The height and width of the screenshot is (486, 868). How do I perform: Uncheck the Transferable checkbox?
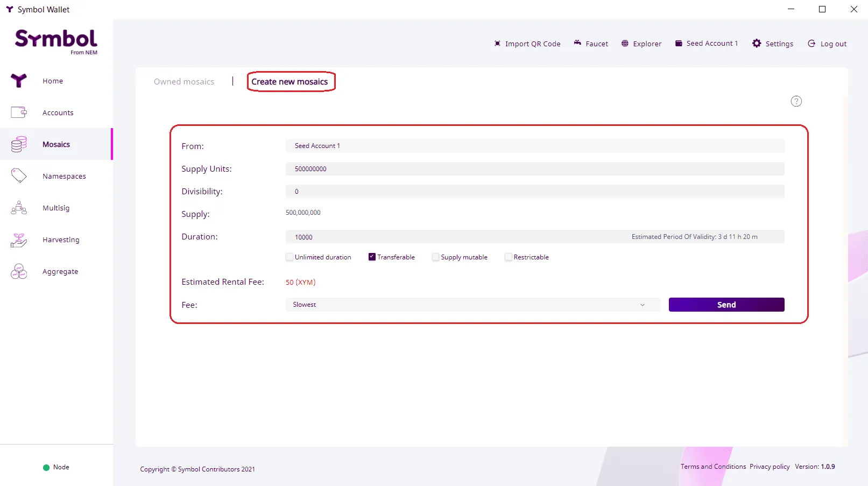point(372,257)
